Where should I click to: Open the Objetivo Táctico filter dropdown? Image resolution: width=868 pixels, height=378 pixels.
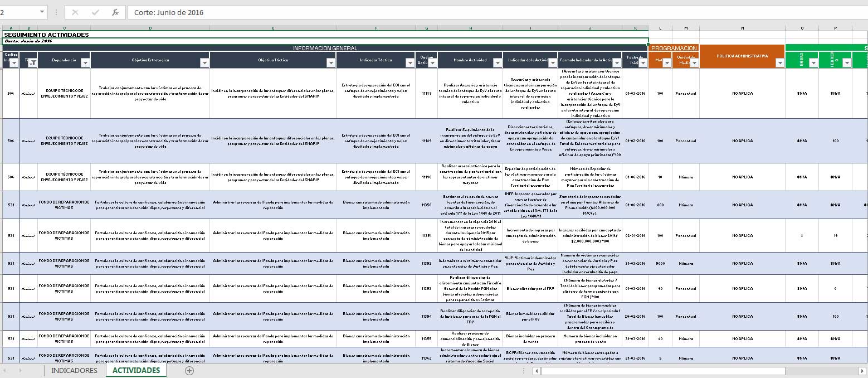point(331,63)
